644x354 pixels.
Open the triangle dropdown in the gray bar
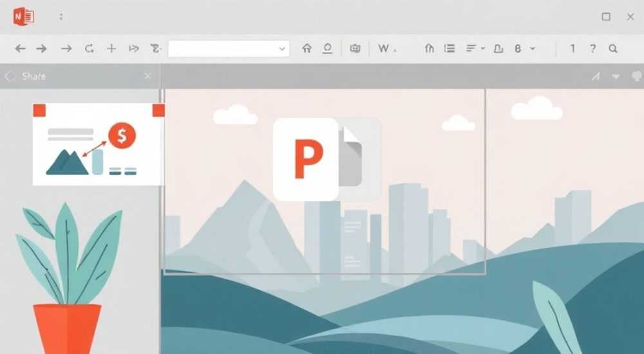[616, 77]
